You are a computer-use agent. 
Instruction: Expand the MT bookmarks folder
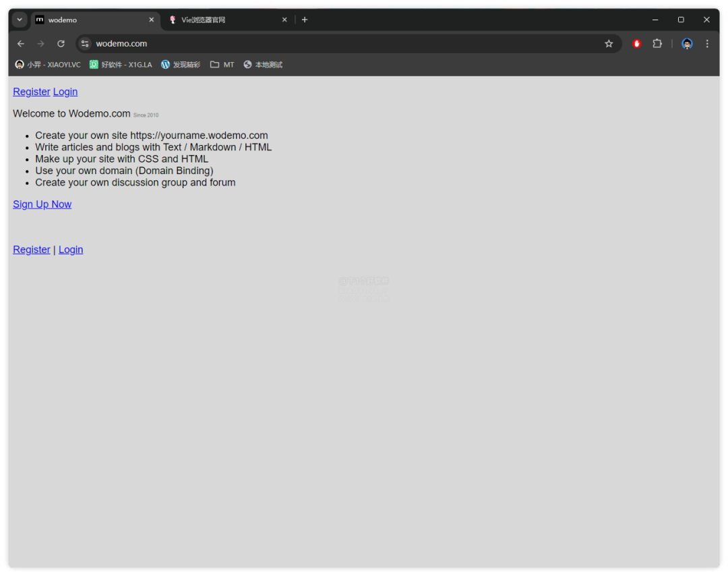(222, 65)
